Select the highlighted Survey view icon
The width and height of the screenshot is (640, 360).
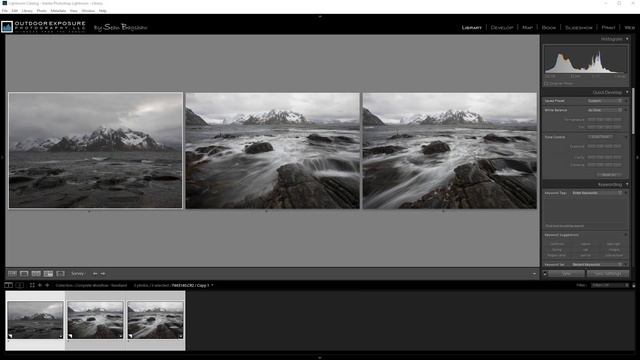tap(48, 273)
